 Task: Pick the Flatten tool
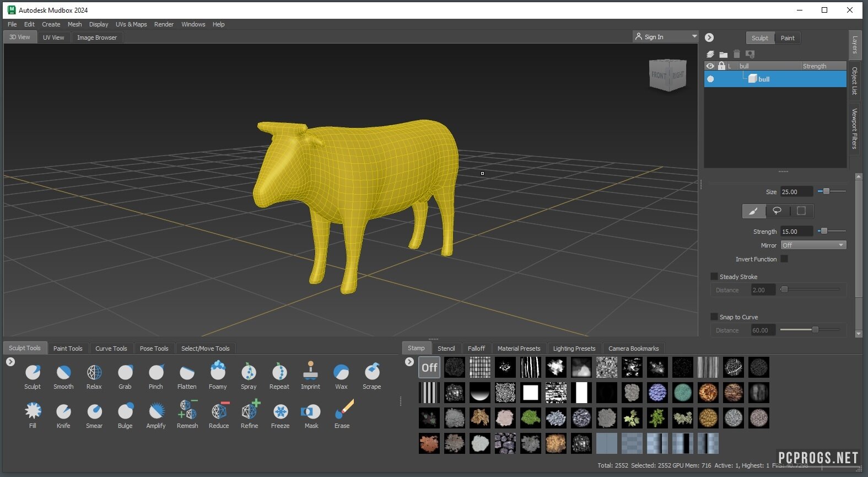pyautogui.click(x=187, y=373)
